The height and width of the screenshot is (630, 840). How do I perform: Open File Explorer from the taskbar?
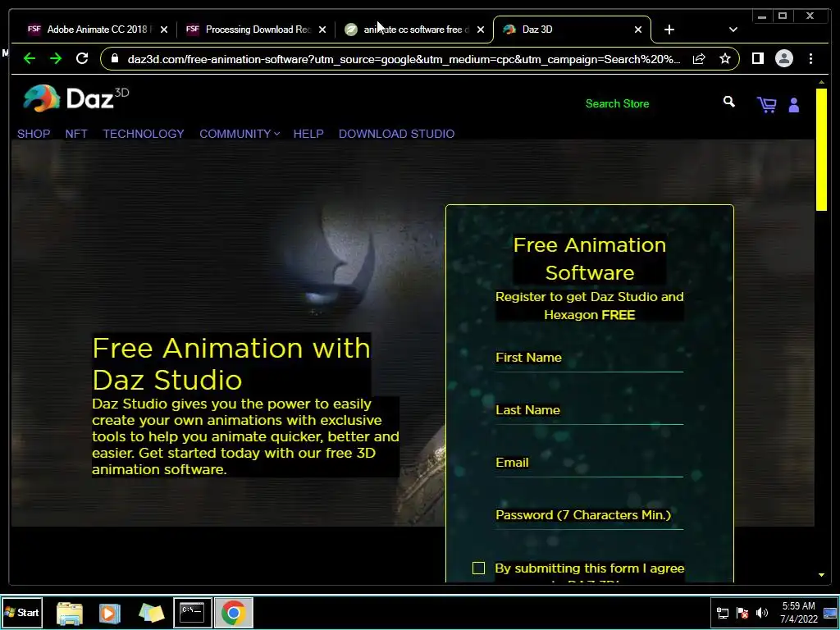70,613
